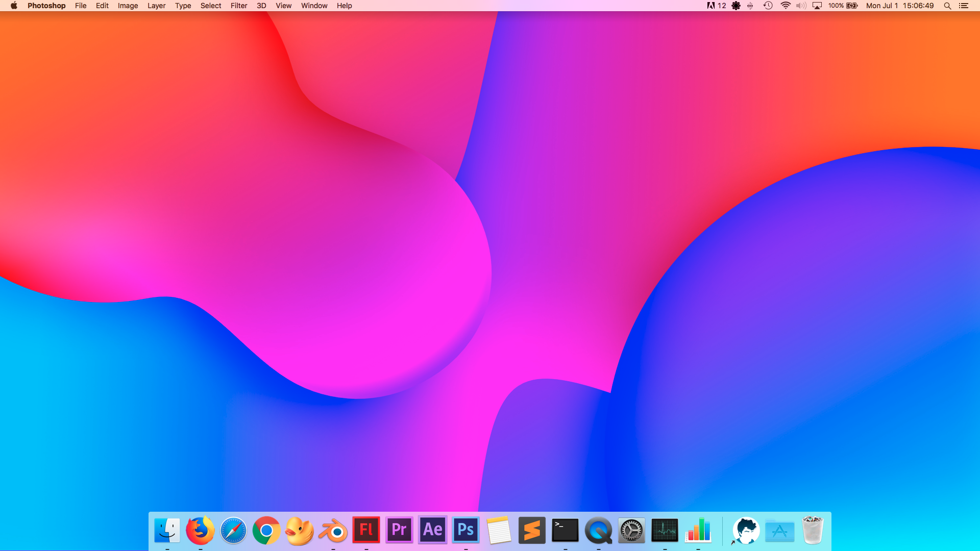Open the View menu
980x551 pixels.
click(x=283, y=6)
